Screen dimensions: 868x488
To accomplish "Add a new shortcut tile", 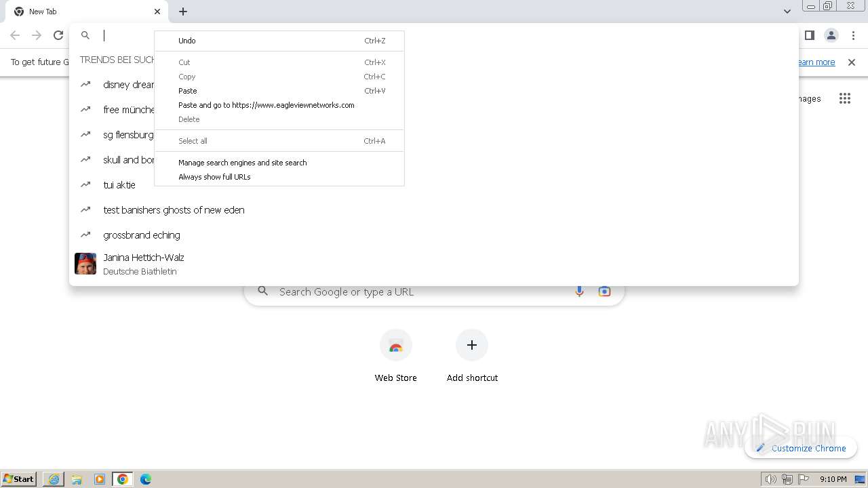I will pyautogui.click(x=472, y=357).
